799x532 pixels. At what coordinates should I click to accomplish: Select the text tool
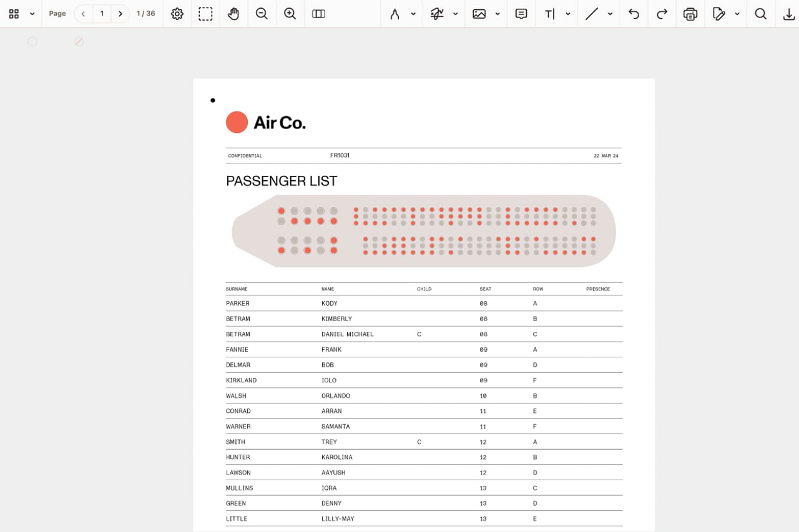(549, 14)
